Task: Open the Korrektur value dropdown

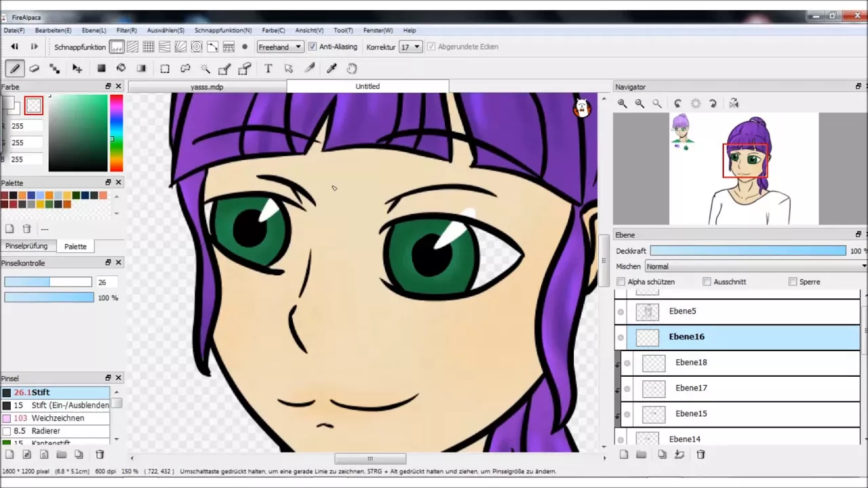Action: 410,47
